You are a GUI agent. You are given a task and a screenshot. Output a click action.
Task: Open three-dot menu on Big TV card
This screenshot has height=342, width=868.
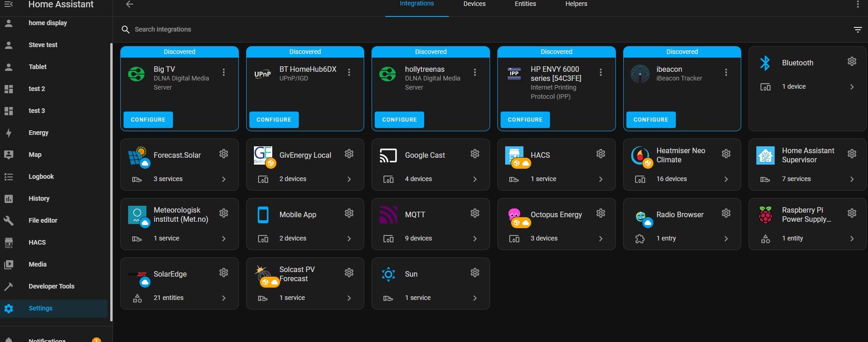[x=224, y=72]
